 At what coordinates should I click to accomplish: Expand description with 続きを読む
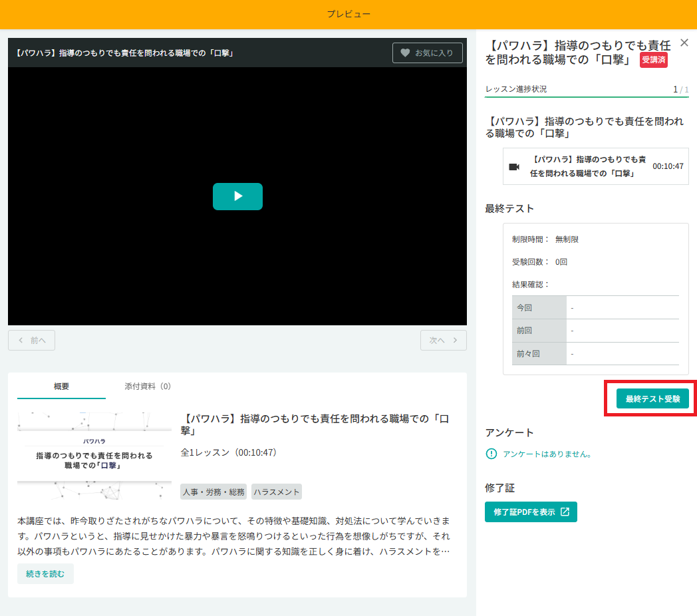(x=45, y=573)
